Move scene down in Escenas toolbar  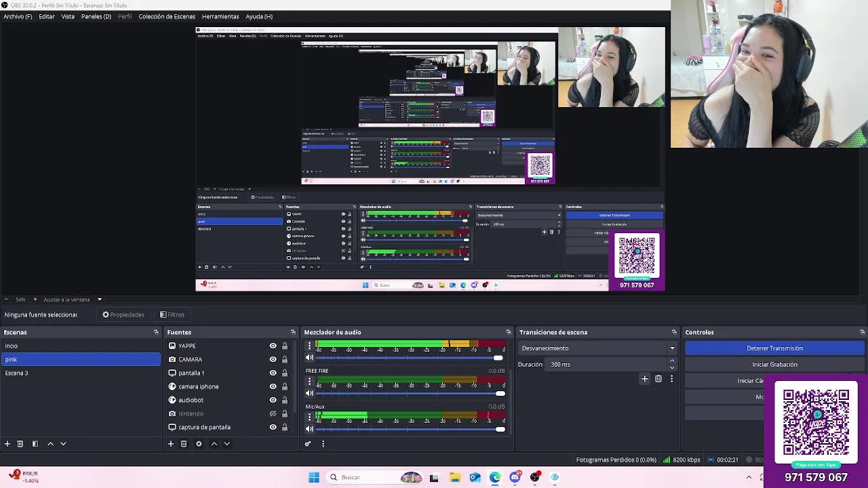coord(63,444)
